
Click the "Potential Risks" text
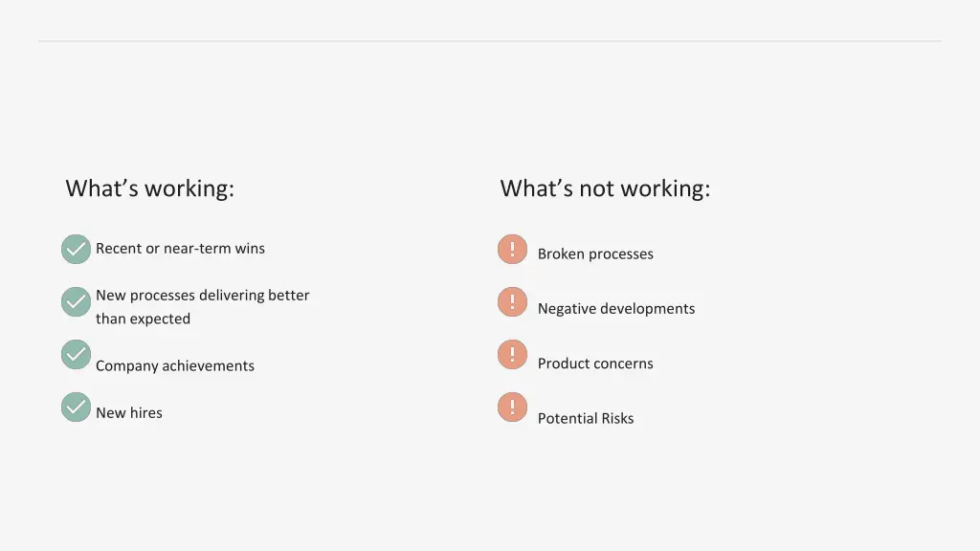[586, 419]
